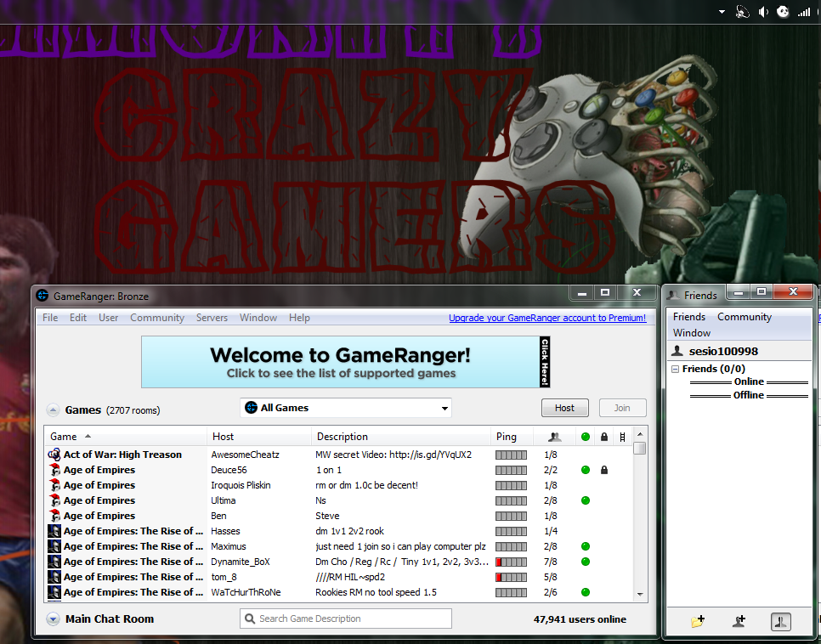Sort by Game column header

(126, 436)
